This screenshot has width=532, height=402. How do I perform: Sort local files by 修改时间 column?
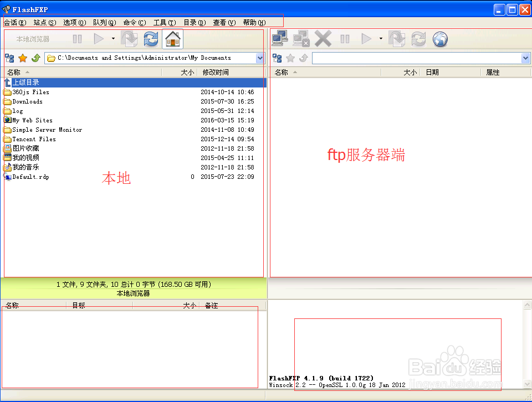231,72
